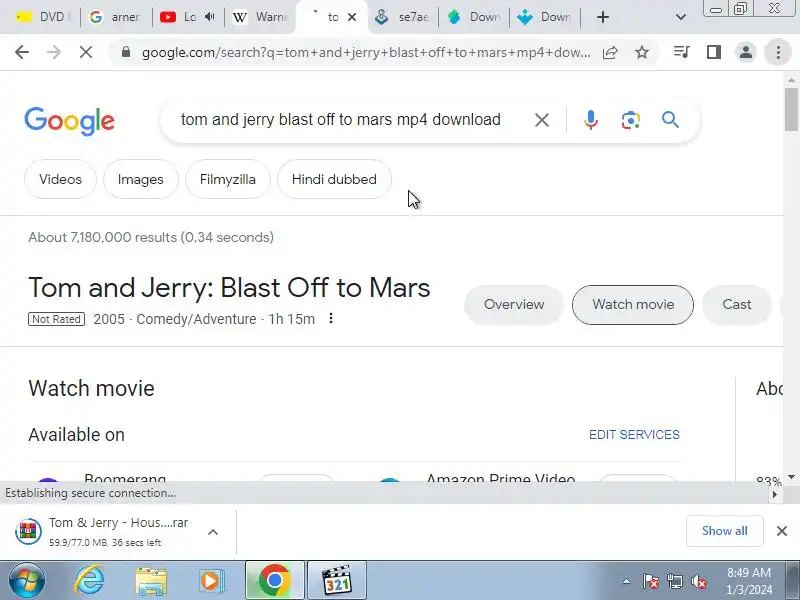Switch to the se7ae tab
The image size is (800, 600).
[x=401, y=17]
